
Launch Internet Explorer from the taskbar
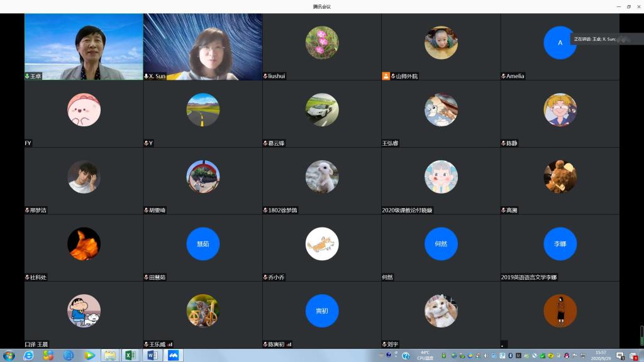pyautogui.click(x=28, y=355)
